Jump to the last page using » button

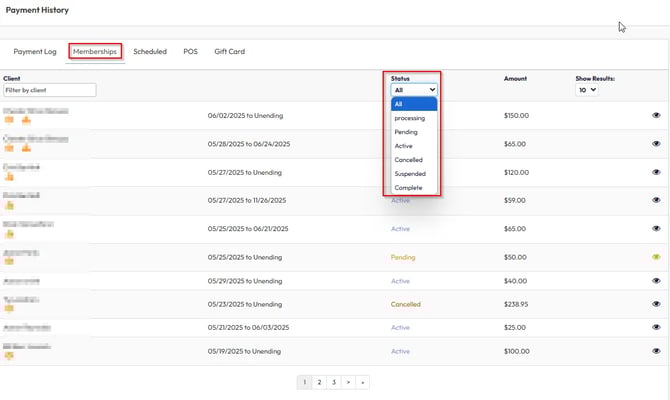pos(361,382)
